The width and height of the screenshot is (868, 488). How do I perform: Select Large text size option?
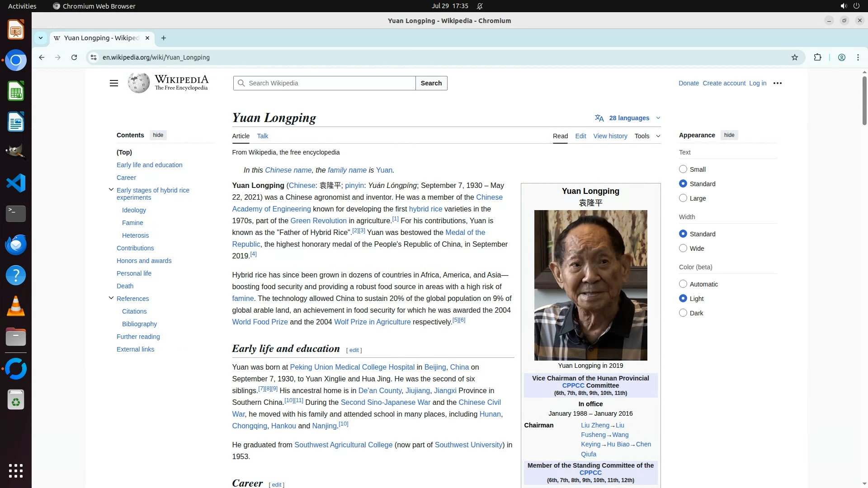[x=683, y=198]
